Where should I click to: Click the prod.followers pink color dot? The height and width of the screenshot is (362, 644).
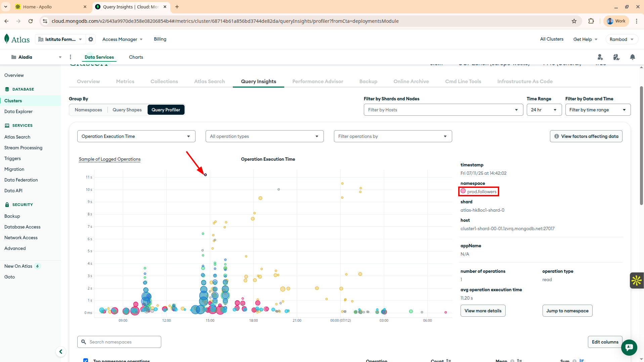tap(463, 191)
